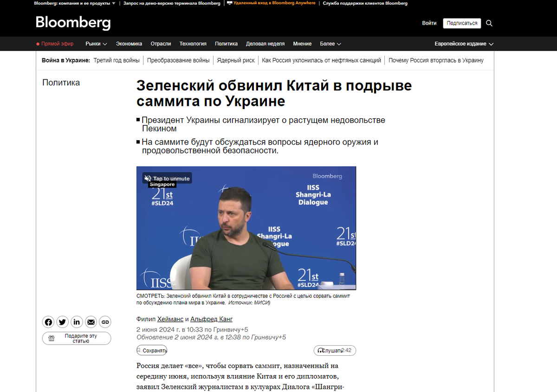
Task: Switch to the Технология section
Action: [x=193, y=44]
